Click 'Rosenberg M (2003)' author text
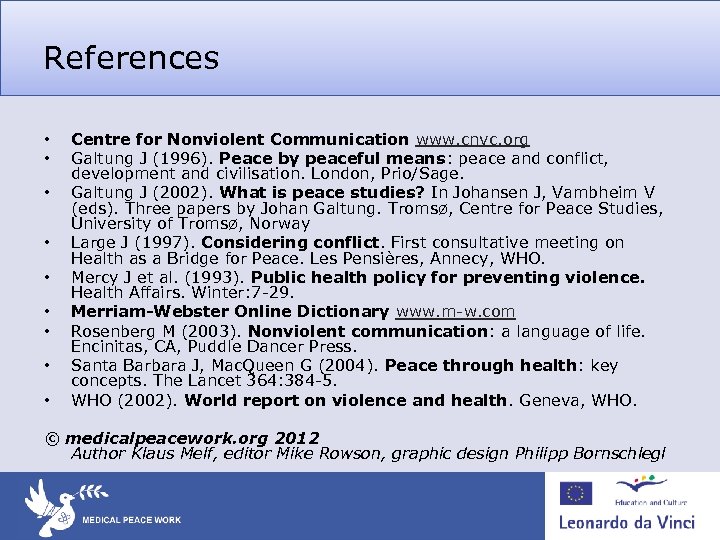Screen dimensions: 720x540 pyautogui.click(x=157, y=331)
